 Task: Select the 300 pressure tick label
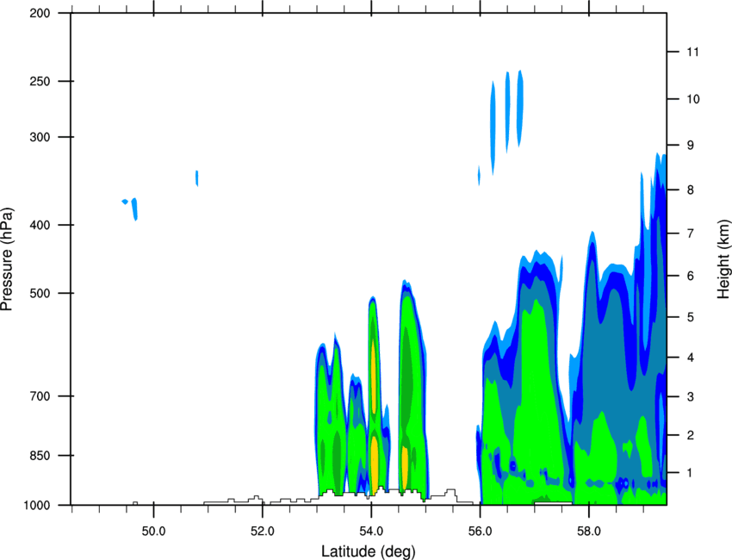pos(40,137)
